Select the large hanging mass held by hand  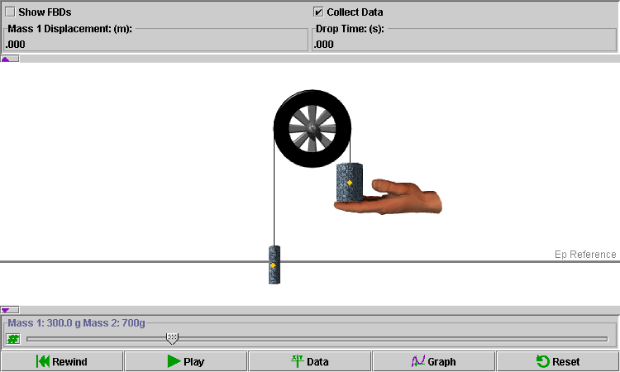tap(350, 183)
